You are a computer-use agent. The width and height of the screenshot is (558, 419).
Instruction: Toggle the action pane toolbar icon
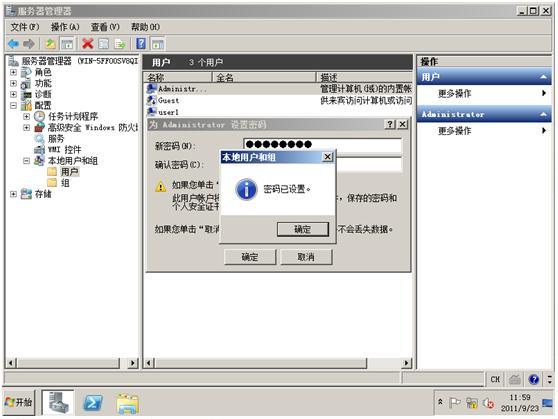click(158, 44)
